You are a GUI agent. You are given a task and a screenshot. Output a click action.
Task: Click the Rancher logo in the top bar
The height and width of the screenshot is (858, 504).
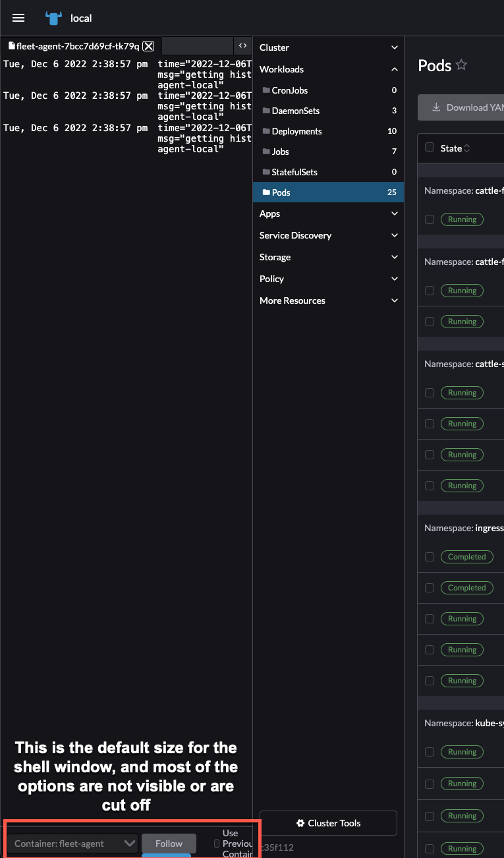[x=53, y=18]
